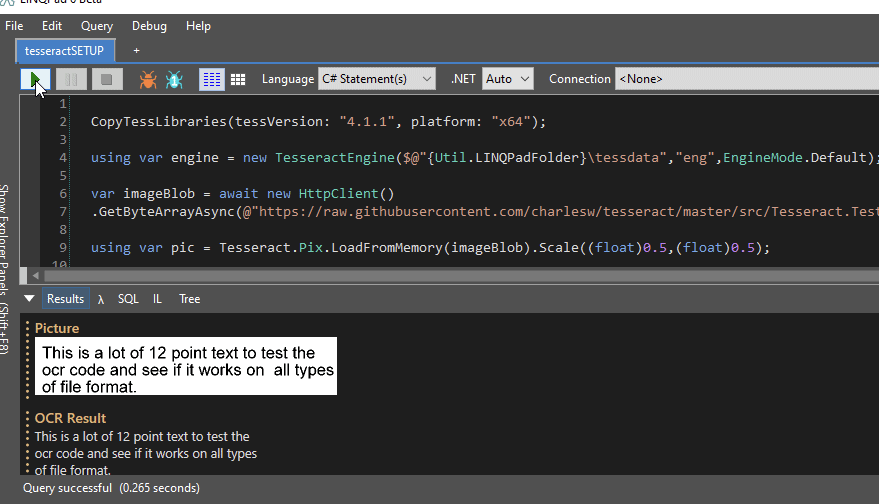The image size is (879, 504).
Task: Open the Tree syntax tab
Action: [189, 299]
